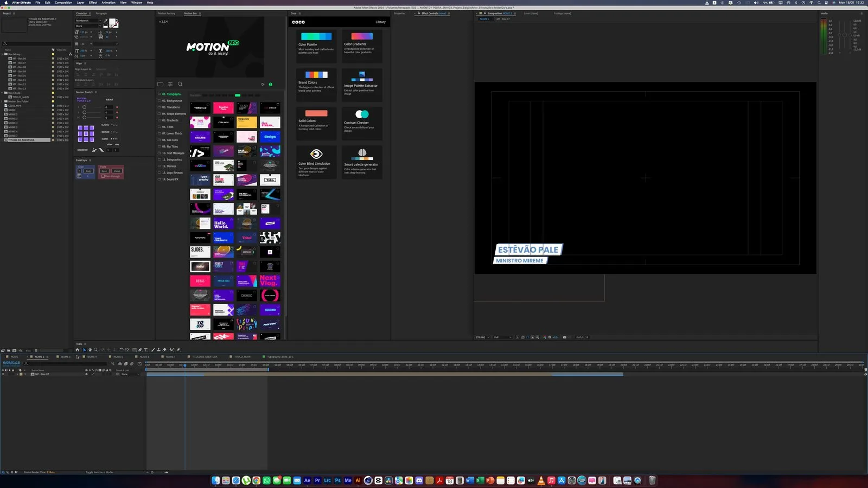Screen dimensions: 868x488
Task: Click the Bounce curve icon in Motion Tools
Action: coord(114,132)
